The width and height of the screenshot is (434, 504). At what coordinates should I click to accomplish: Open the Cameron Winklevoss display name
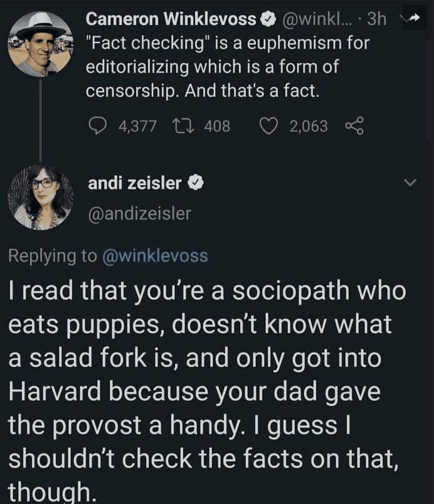tap(171, 19)
